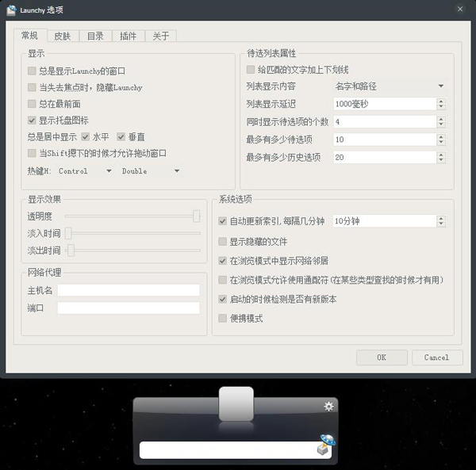Viewport: 476px width, 470px height.
Task: Increase 10分钟 index update interval
Action: pos(441,218)
